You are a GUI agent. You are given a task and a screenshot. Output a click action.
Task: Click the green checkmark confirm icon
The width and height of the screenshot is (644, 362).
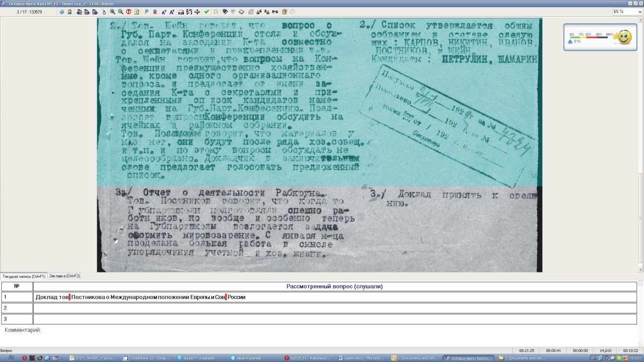click(x=206, y=12)
